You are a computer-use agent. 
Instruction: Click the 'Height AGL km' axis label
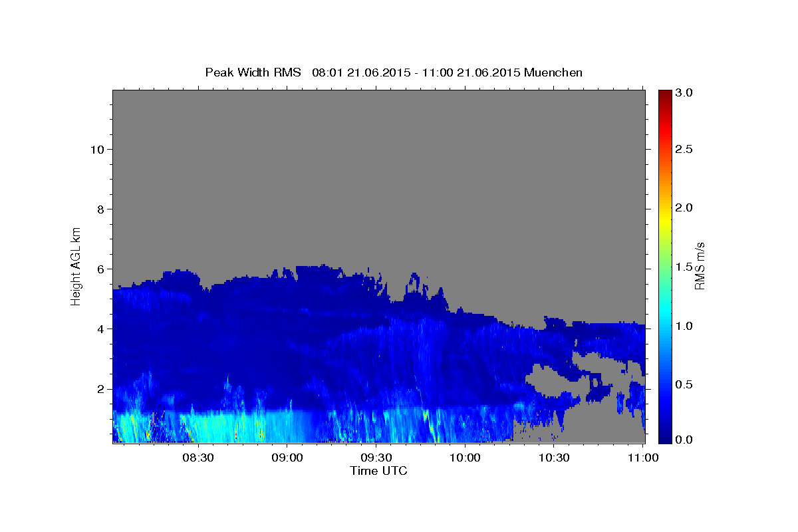(76, 265)
